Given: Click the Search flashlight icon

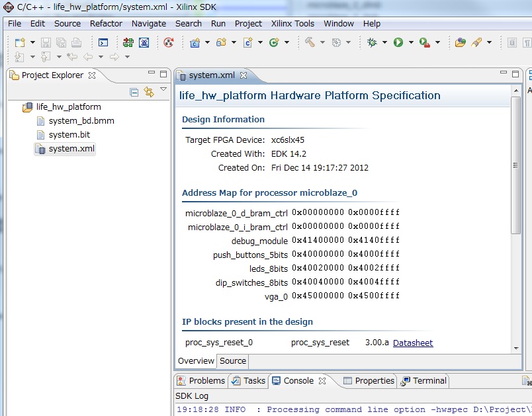Looking at the screenshot, I should 476,42.
